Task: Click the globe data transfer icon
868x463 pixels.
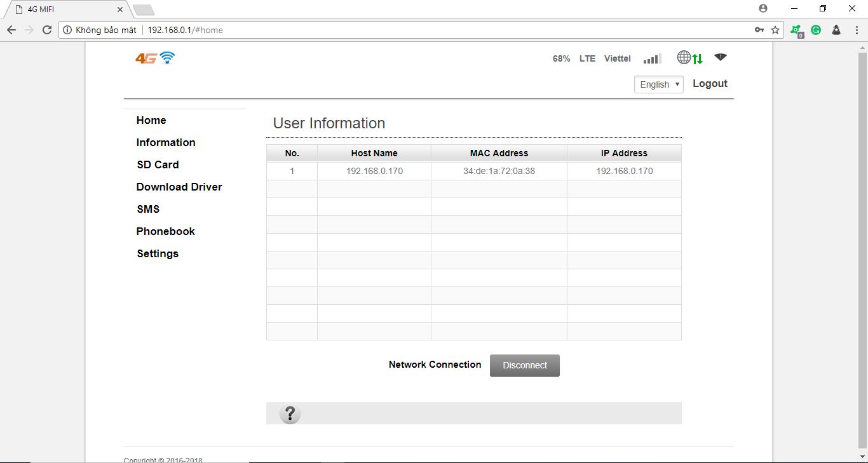Action: coord(690,58)
